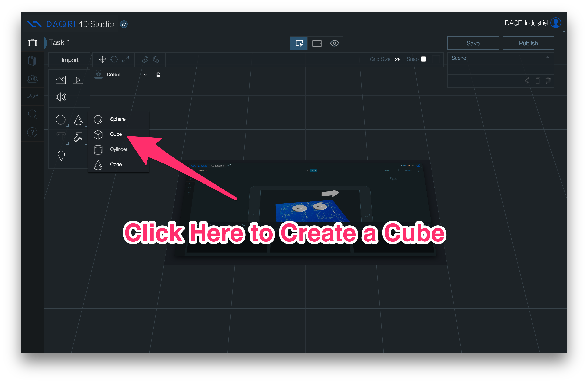Toggle the square viewport button beside Snap

coord(436,59)
